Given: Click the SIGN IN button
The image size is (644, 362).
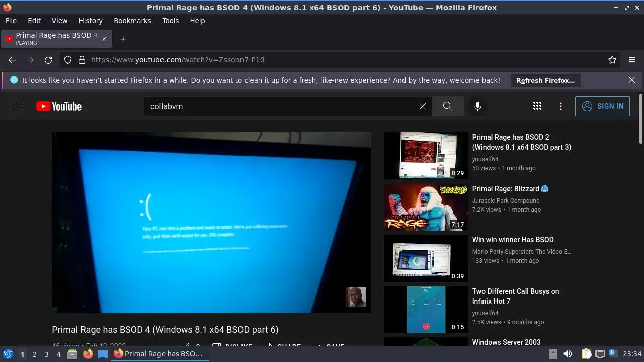Looking at the screenshot, I should point(602,106).
